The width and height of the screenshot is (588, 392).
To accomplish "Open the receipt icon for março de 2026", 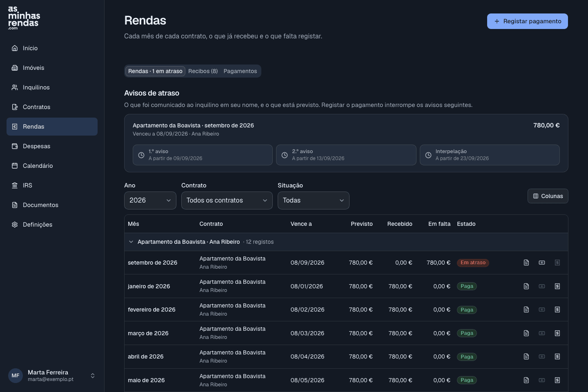I will 557,333.
